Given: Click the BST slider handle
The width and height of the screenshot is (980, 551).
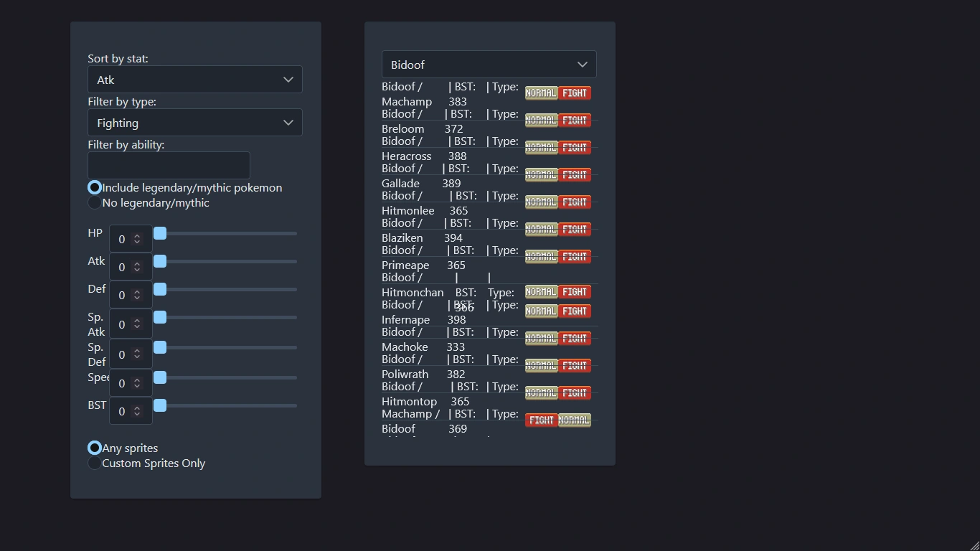Looking at the screenshot, I should [160, 405].
